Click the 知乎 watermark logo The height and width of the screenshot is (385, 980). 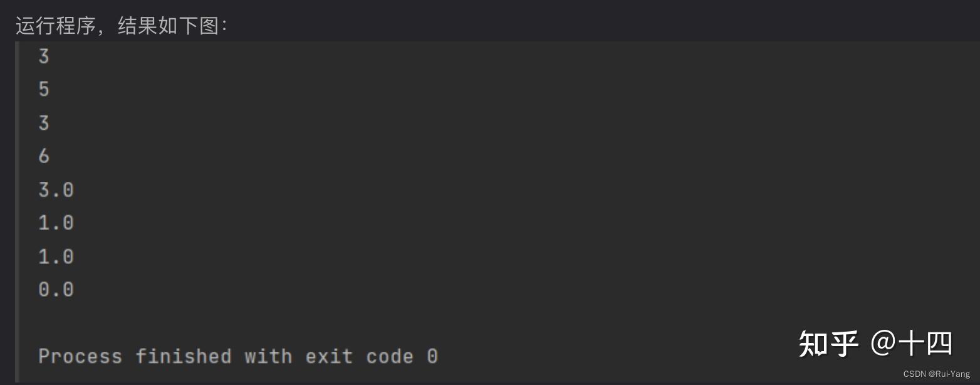click(828, 344)
